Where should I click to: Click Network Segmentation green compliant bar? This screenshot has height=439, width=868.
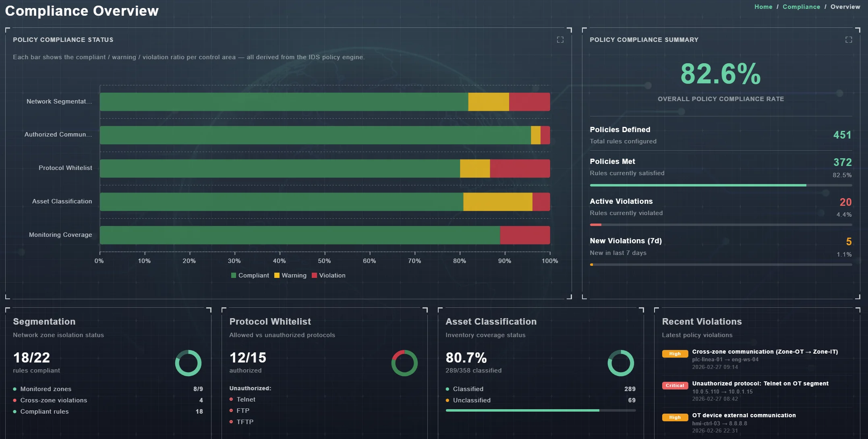(284, 102)
